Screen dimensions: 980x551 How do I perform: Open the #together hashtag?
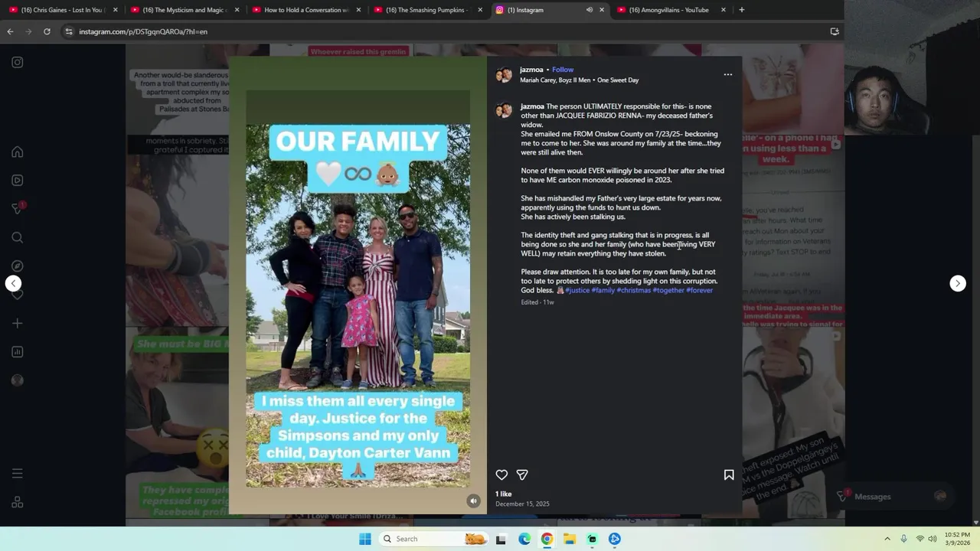(668, 291)
